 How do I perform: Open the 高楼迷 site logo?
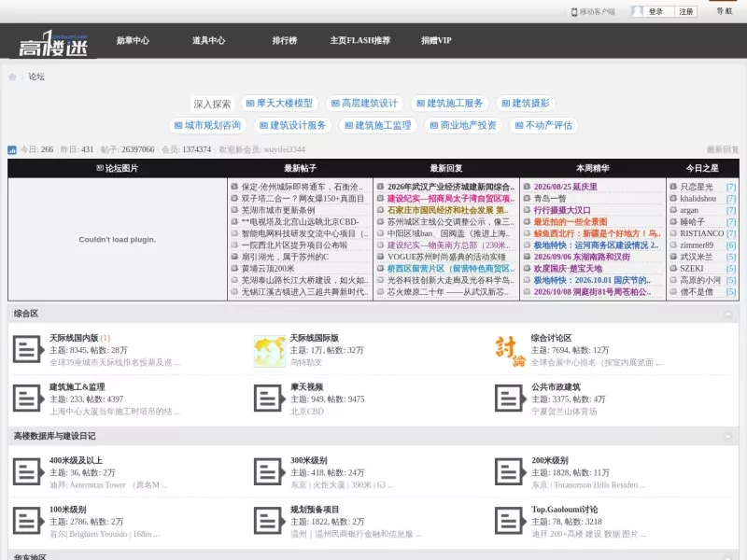click(53, 44)
